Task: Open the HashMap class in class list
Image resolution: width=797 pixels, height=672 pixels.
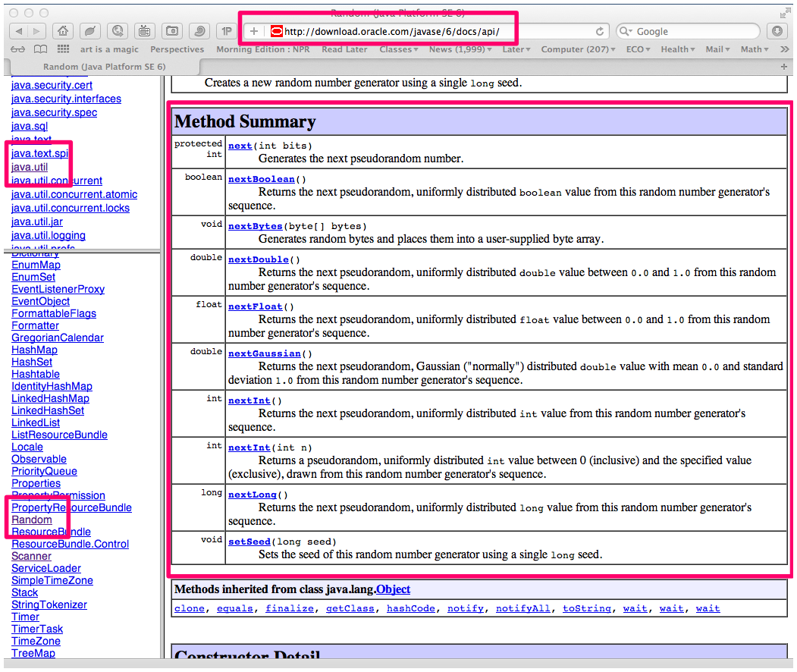Action: [x=34, y=350]
